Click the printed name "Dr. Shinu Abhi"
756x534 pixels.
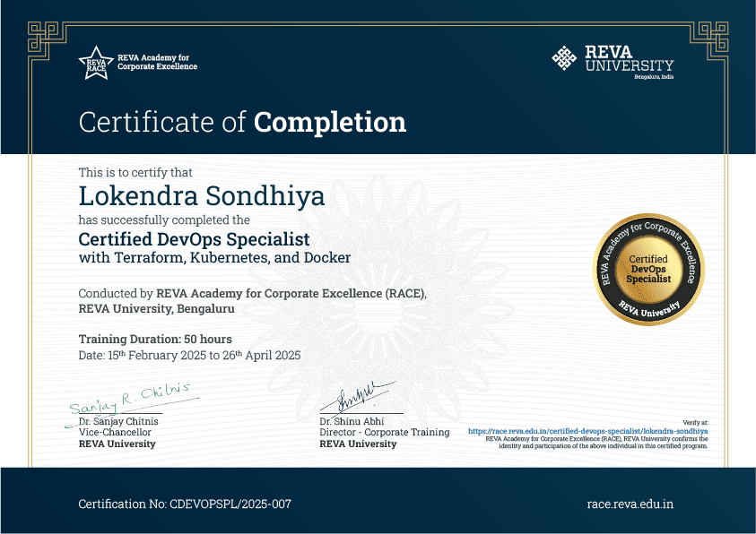[x=352, y=421]
